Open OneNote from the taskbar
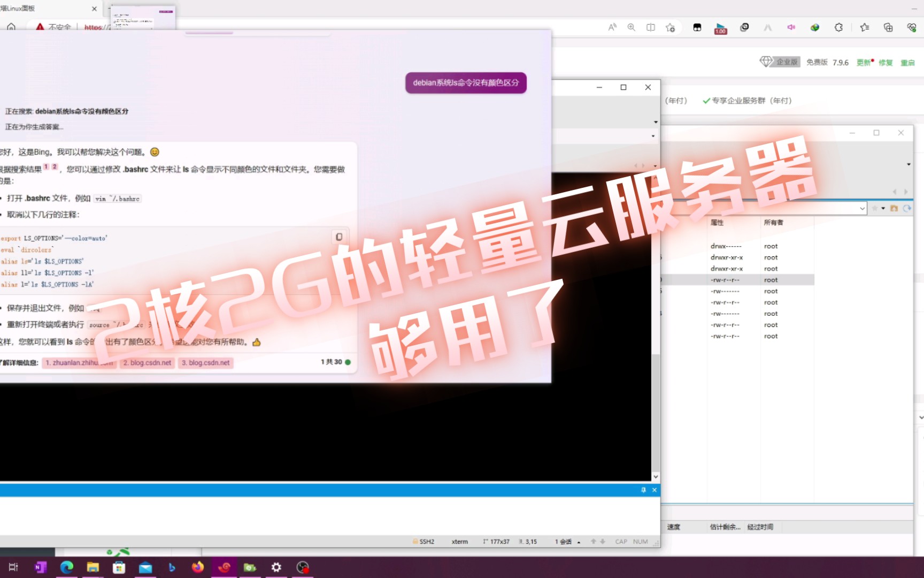 pos(41,567)
